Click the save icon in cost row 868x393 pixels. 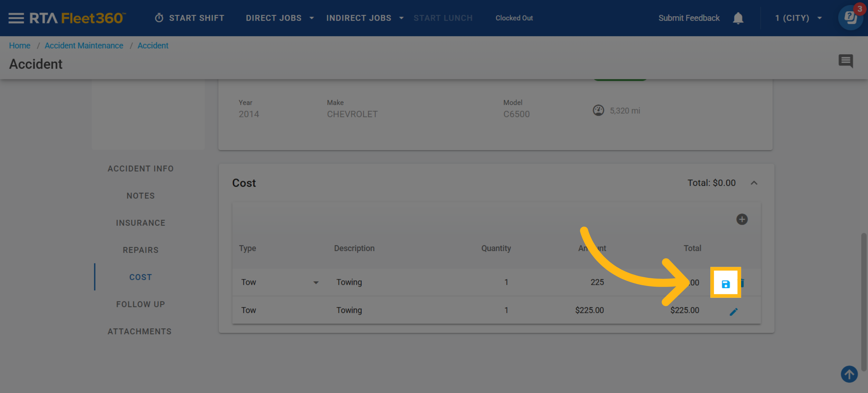[x=726, y=284]
